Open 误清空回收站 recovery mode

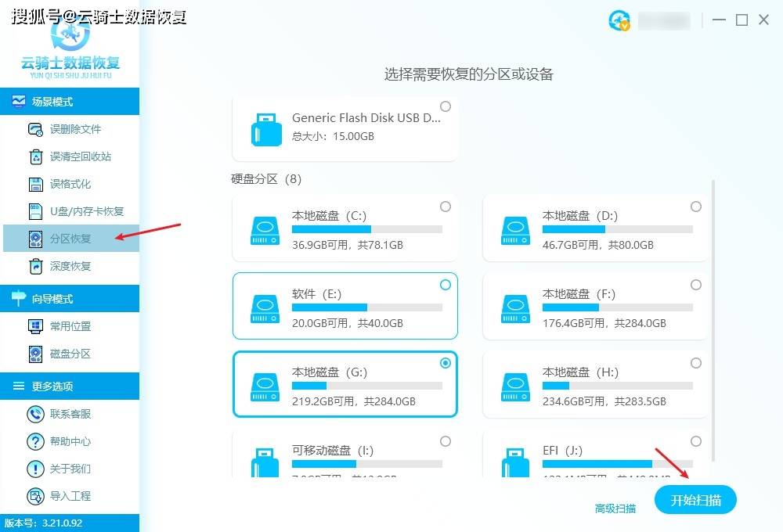(x=70, y=156)
